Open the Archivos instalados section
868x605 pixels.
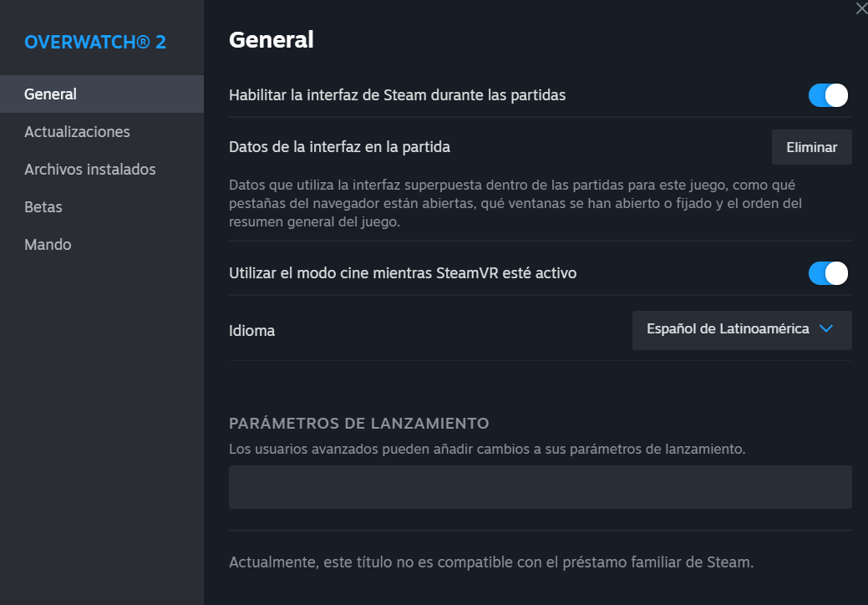[90, 170]
